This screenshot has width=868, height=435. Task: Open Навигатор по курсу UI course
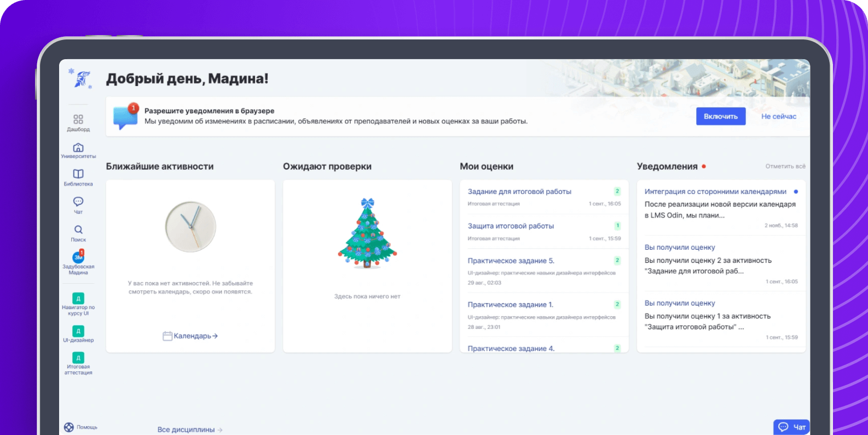[x=78, y=299]
